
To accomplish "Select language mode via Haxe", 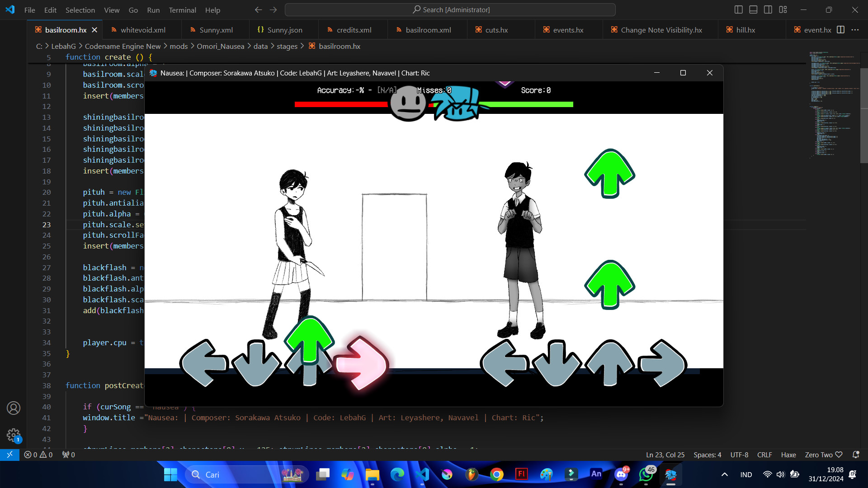I will coord(788,455).
